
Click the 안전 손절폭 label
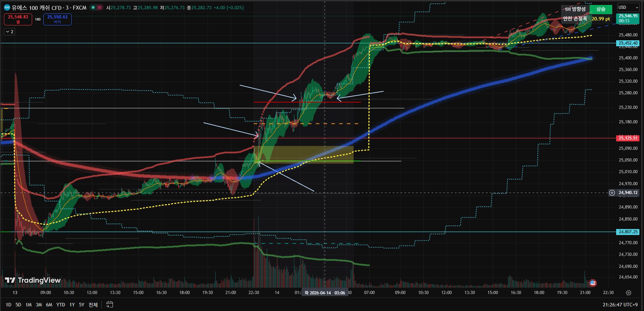[x=575, y=19]
